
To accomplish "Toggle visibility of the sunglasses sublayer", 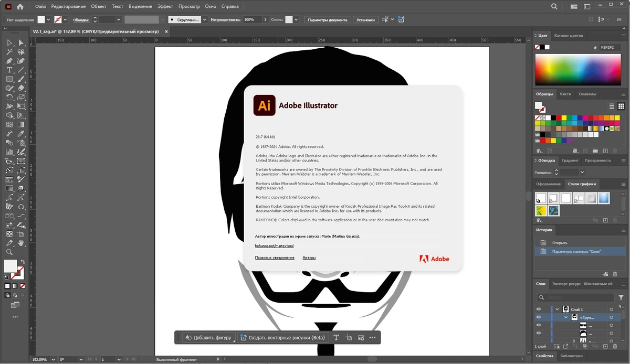I will pyautogui.click(x=539, y=325).
